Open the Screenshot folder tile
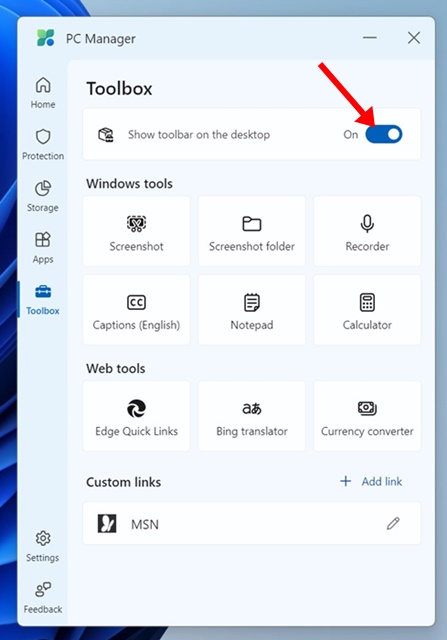Viewport: 447px width, 640px height. 252,231
